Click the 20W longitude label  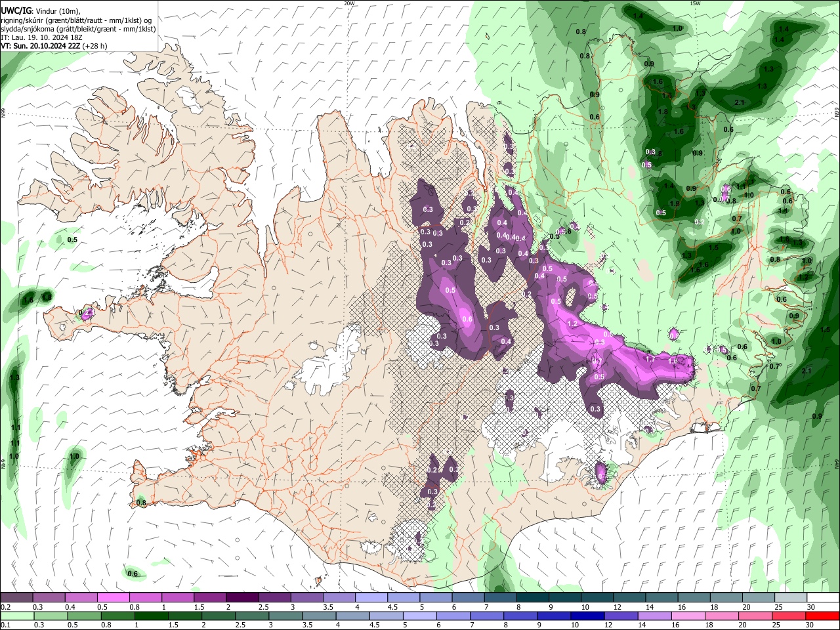349,3
